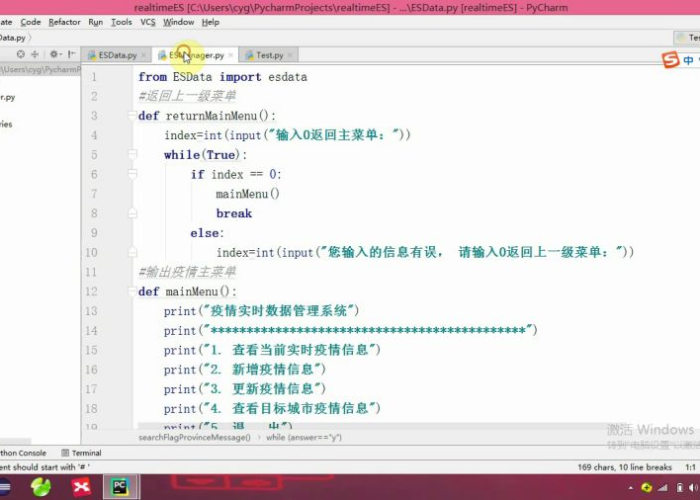Screen dimensions: 700x500
Task: Click the 'break' keyword on line 8
Action: (x=234, y=213)
